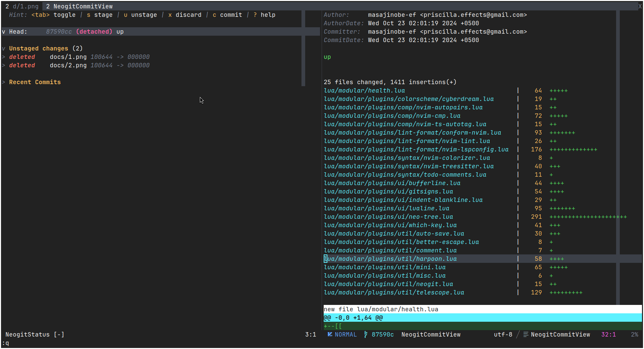Click the 'x discard' hint

(x=185, y=15)
